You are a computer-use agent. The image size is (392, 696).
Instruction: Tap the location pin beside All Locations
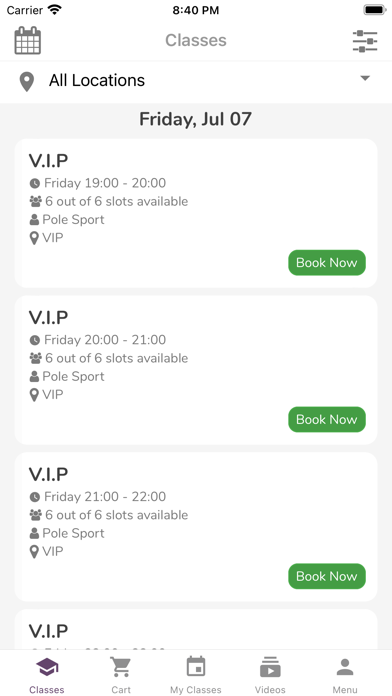tap(27, 83)
